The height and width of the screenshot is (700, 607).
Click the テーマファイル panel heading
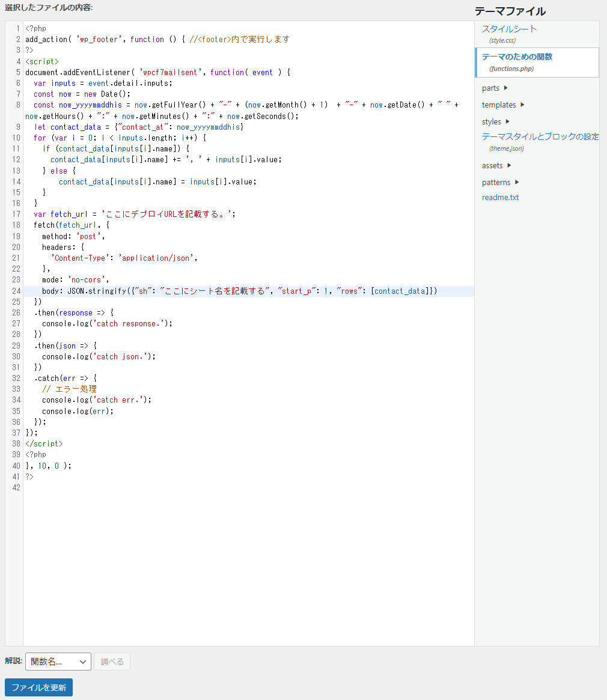point(510,11)
